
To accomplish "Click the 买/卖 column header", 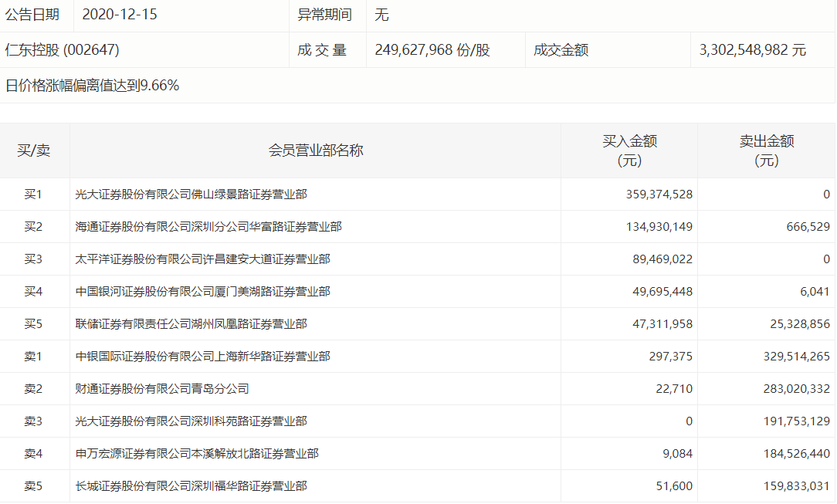I will pos(34,151).
